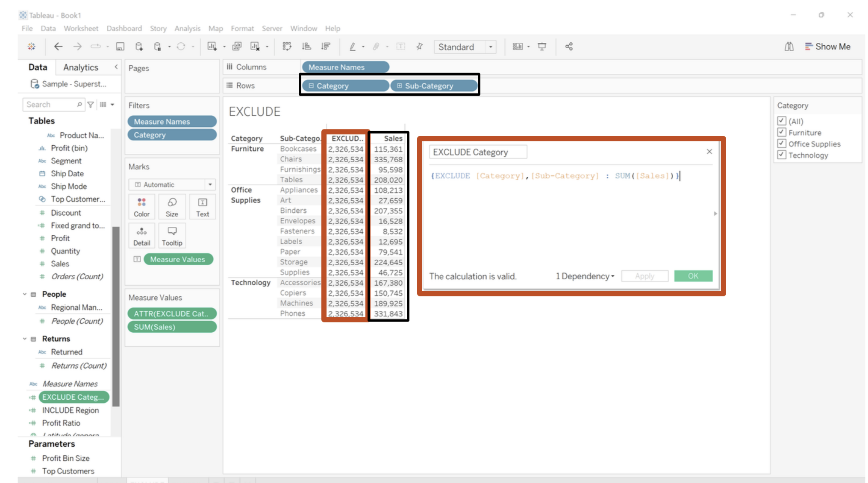Switch to the Analytics tab

80,67
